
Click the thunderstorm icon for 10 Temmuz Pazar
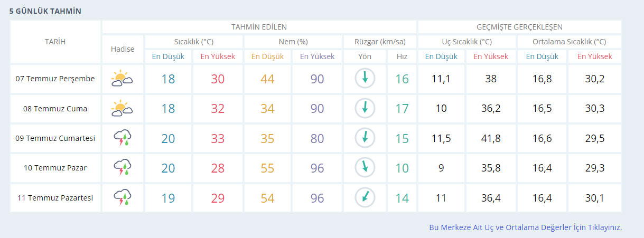click(122, 168)
